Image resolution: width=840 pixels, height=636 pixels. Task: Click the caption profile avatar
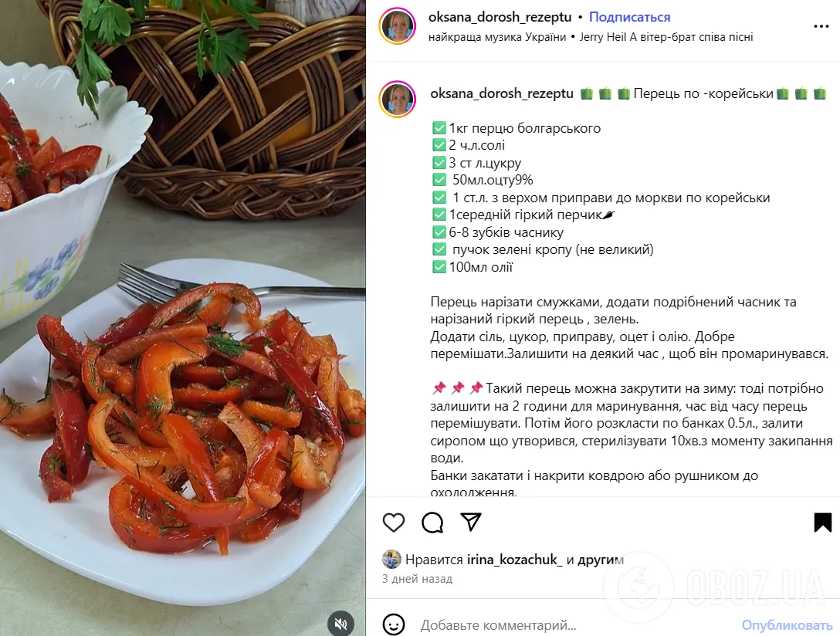[x=398, y=100]
